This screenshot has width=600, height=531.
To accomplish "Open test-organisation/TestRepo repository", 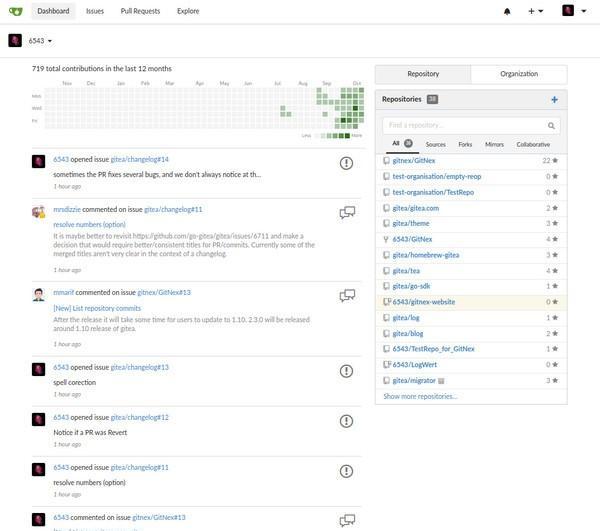I will point(433,192).
